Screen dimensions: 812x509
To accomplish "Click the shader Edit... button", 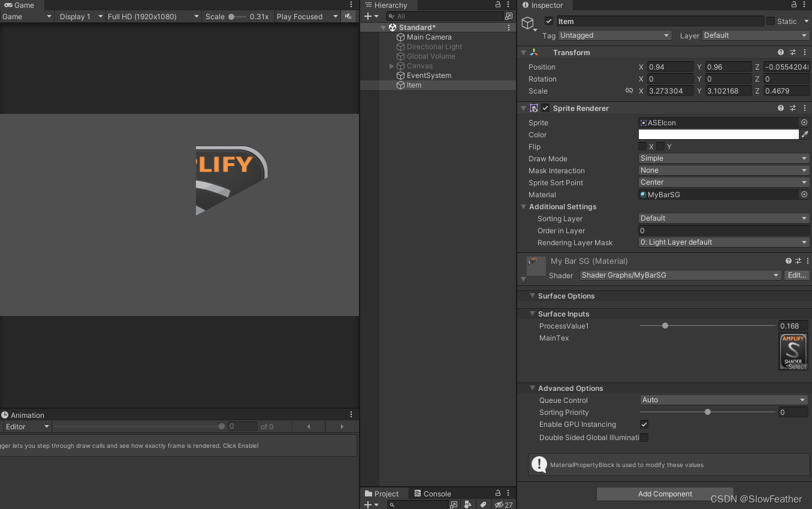I will pyautogui.click(x=796, y=275).
